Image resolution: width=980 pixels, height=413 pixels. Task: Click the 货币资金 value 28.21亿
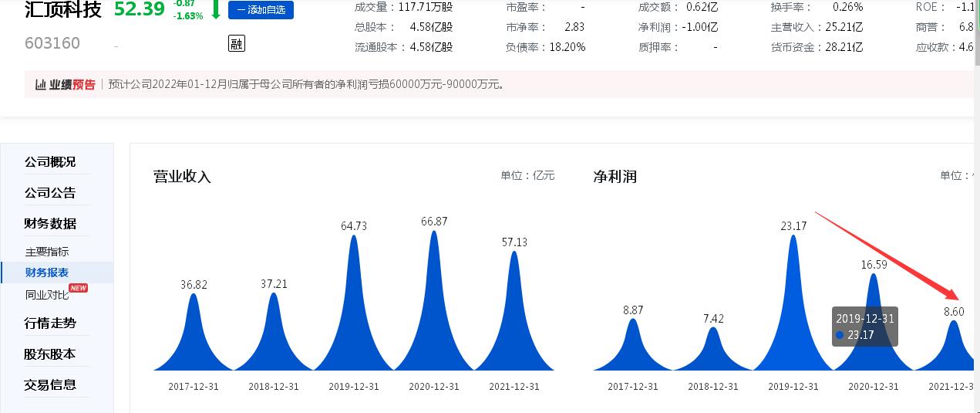[x=844, y=47]
